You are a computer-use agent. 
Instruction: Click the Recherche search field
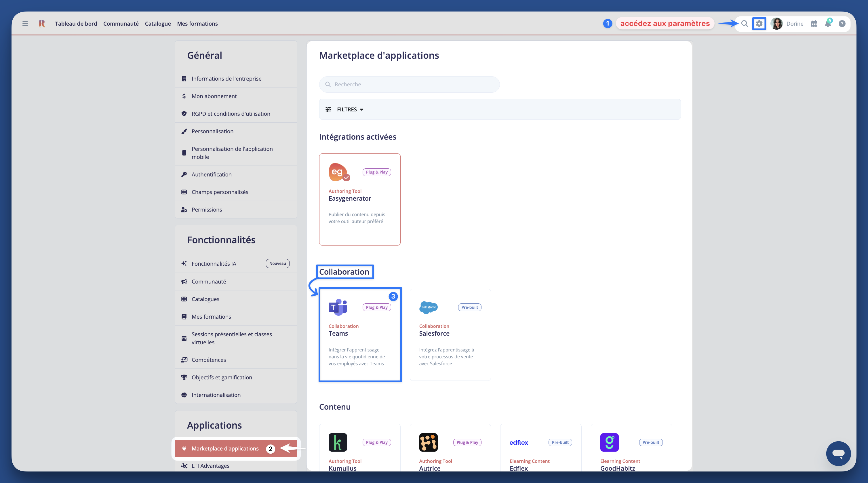[x=409, y=84]
